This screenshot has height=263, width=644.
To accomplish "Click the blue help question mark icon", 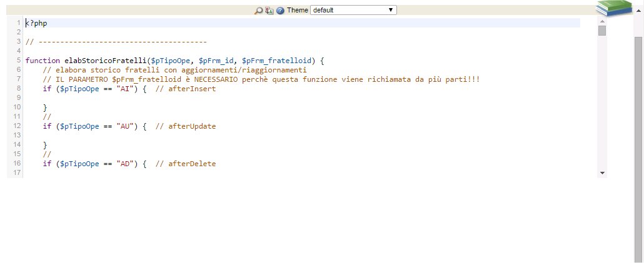I will (x=280, y=11).
